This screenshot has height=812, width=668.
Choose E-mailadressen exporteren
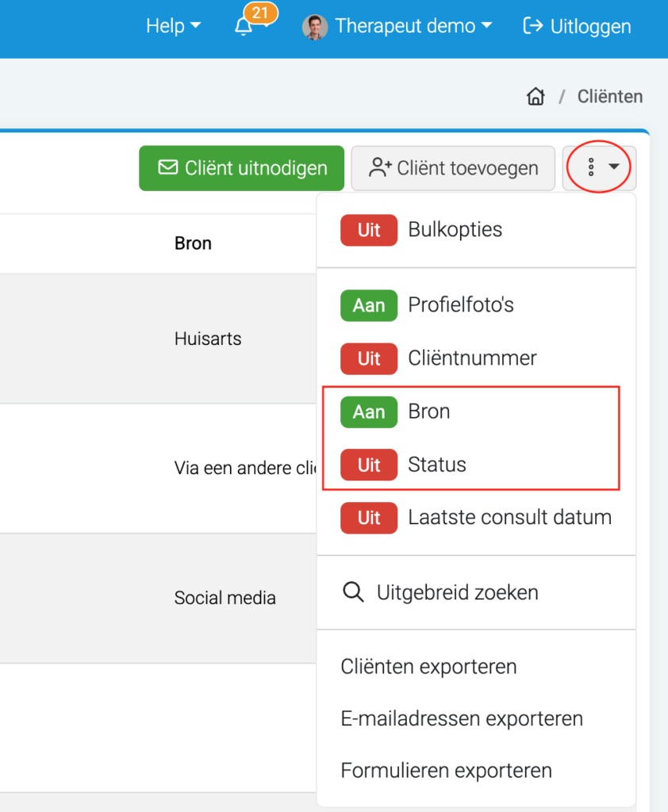coord(462,718)
